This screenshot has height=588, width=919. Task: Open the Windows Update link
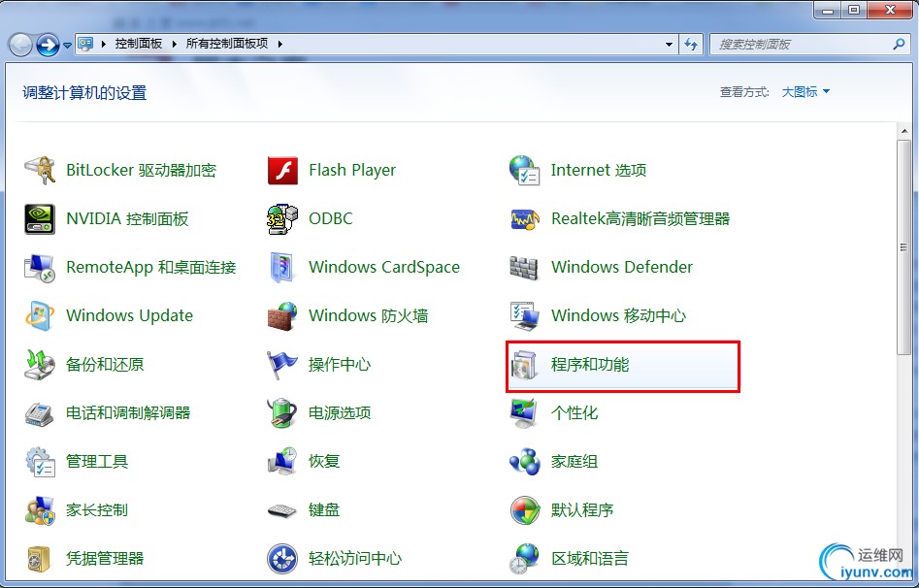tap(129, 315)
